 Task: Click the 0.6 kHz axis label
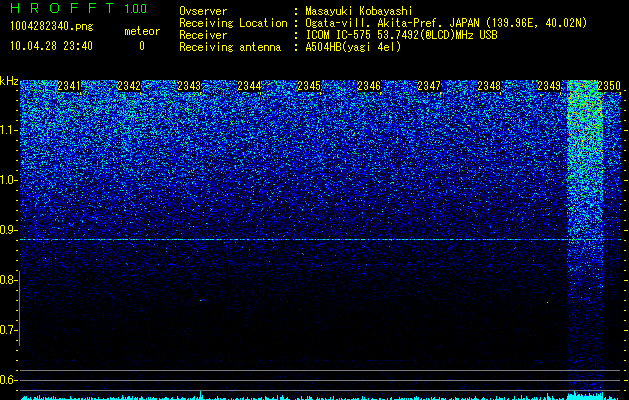pyautogui.click(x=7, y=380)
